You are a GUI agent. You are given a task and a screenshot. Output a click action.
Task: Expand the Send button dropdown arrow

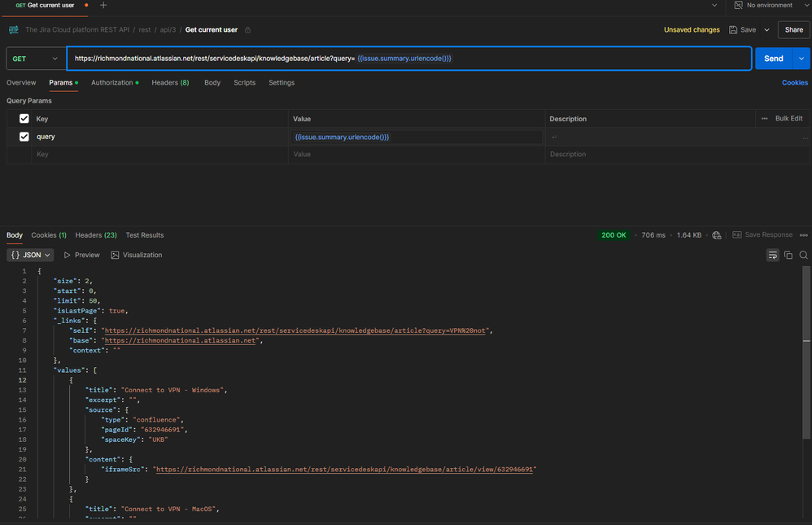coord(802,59)
